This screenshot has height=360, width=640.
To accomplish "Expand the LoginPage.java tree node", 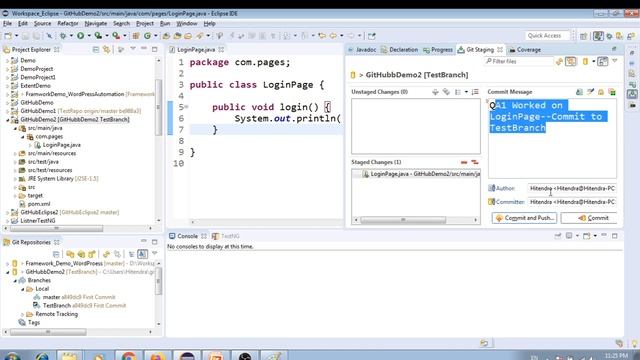I will coord(30,145).
